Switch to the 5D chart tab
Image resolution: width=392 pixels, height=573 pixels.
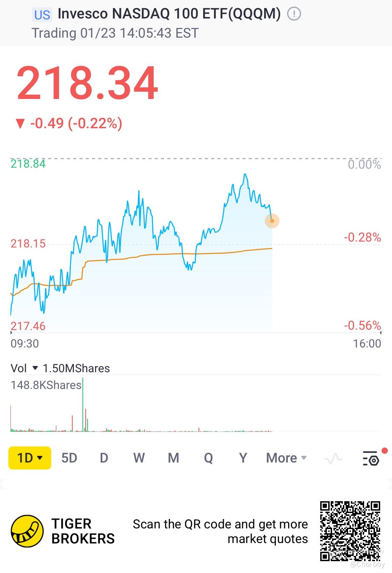click(69, 458)
